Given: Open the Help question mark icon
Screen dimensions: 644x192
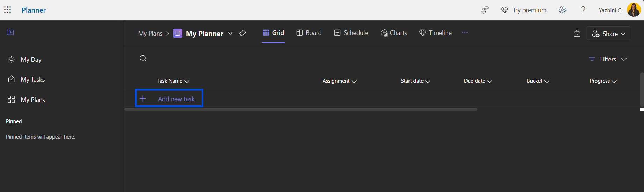Looking at the screenshot, I should pos(583,10).
